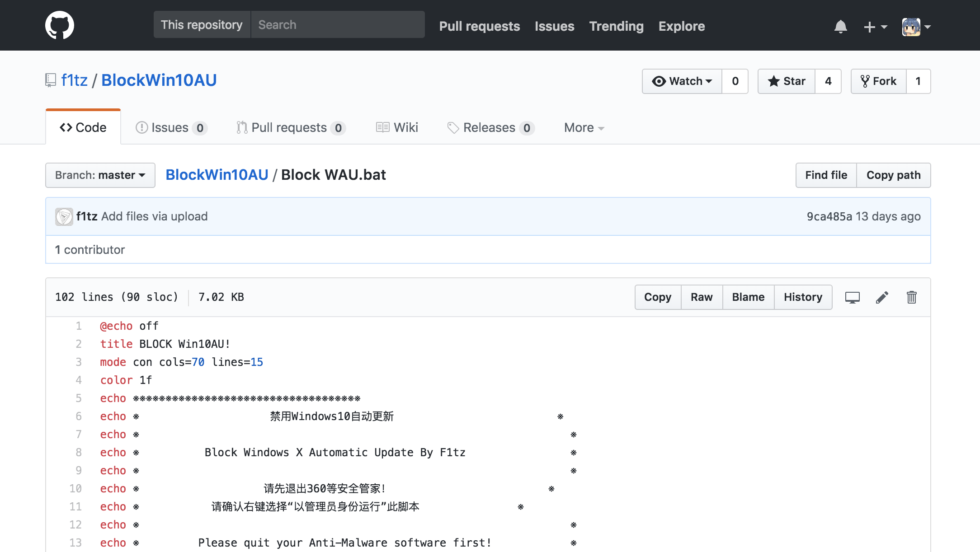
Task: View stargazers count 4
Action: coord(828,81)
